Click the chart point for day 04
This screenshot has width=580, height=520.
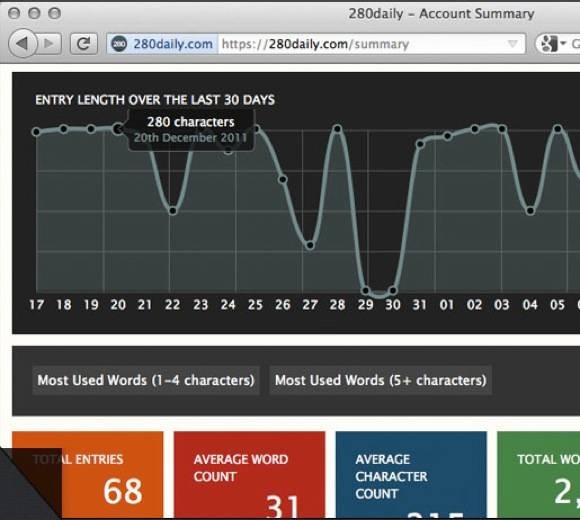pos(530,211)
